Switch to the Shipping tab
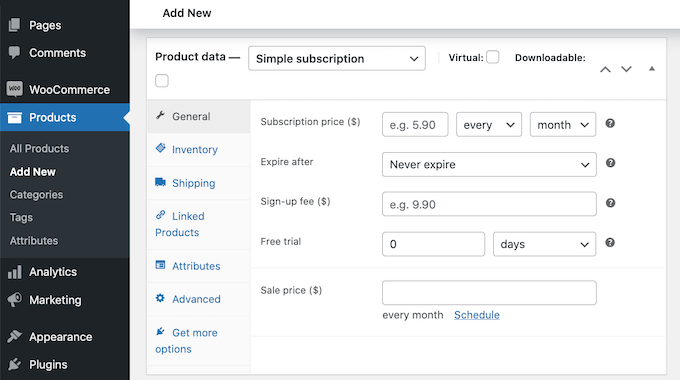The image size is (680, 380). coord(199,183)
